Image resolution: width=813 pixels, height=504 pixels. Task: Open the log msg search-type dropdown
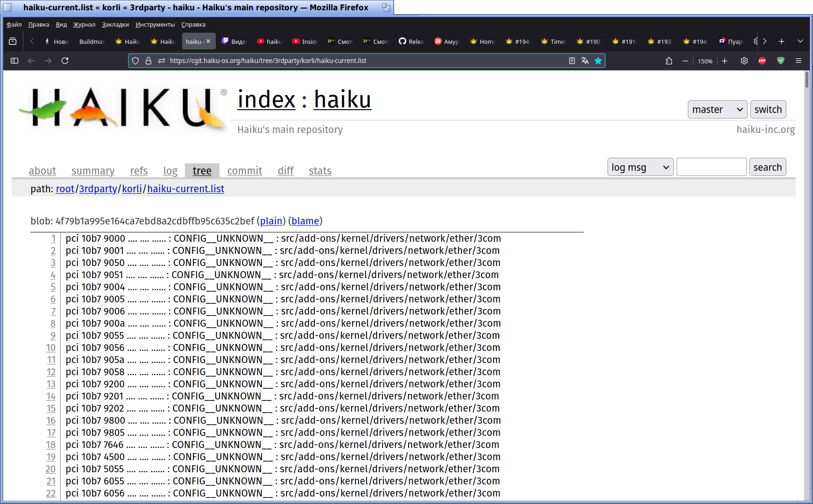click(640, 167)
